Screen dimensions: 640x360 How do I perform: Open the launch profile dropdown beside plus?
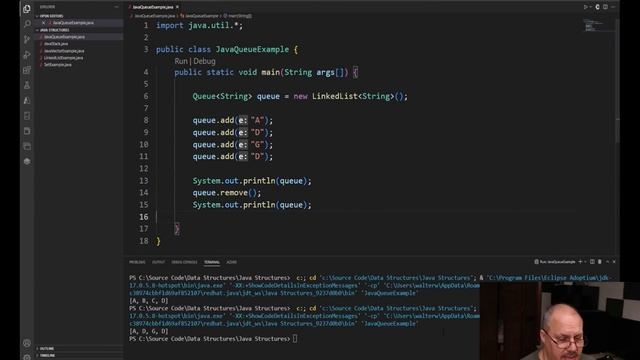(x=585, y=262)
